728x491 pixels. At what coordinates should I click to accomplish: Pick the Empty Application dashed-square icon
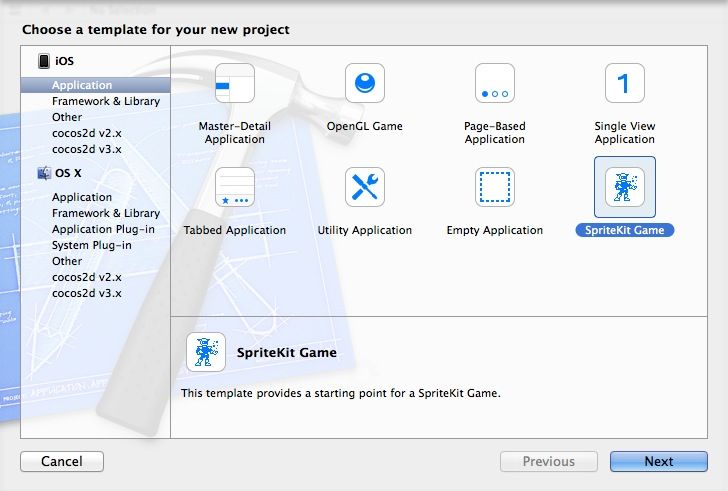point(495,187)
